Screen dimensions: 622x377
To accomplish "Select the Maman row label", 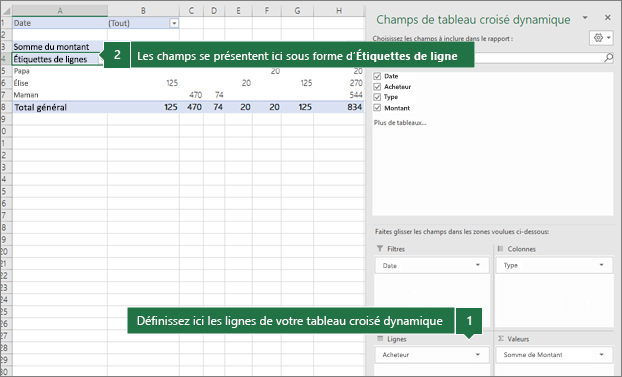I will point(60,95).
